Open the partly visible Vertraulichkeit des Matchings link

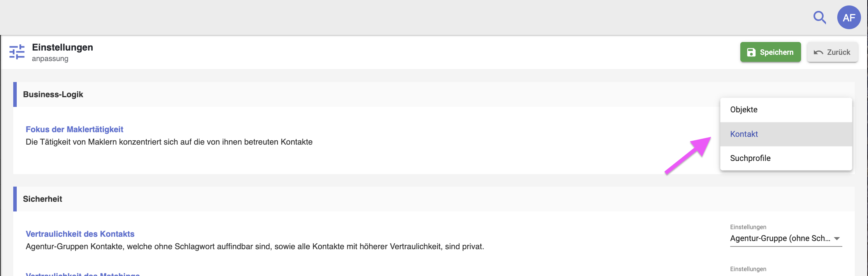(83, 274)
